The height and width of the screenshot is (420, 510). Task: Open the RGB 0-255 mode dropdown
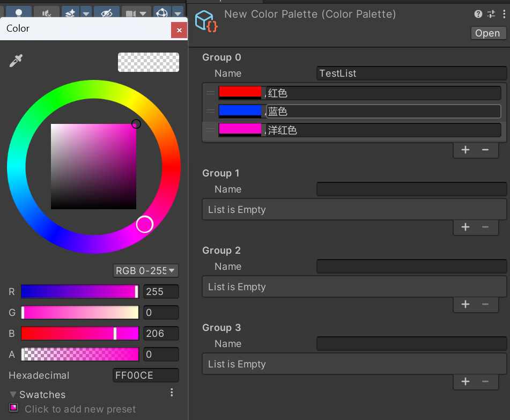(146, 271)
